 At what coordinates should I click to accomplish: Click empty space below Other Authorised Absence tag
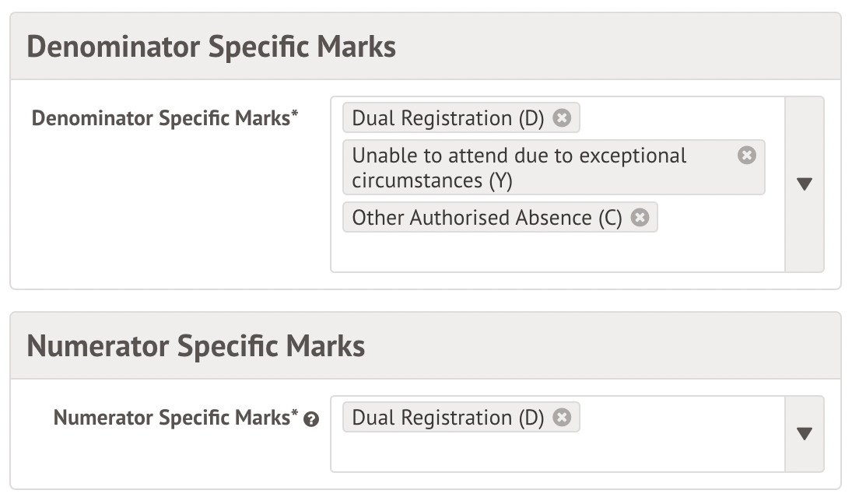545,253
